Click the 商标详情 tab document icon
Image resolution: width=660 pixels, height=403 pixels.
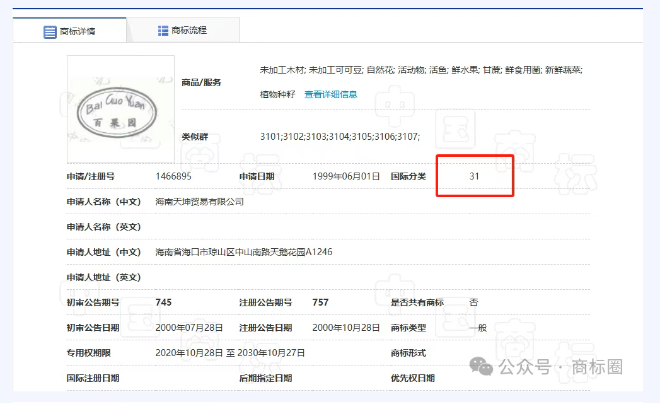coord(50,31)
